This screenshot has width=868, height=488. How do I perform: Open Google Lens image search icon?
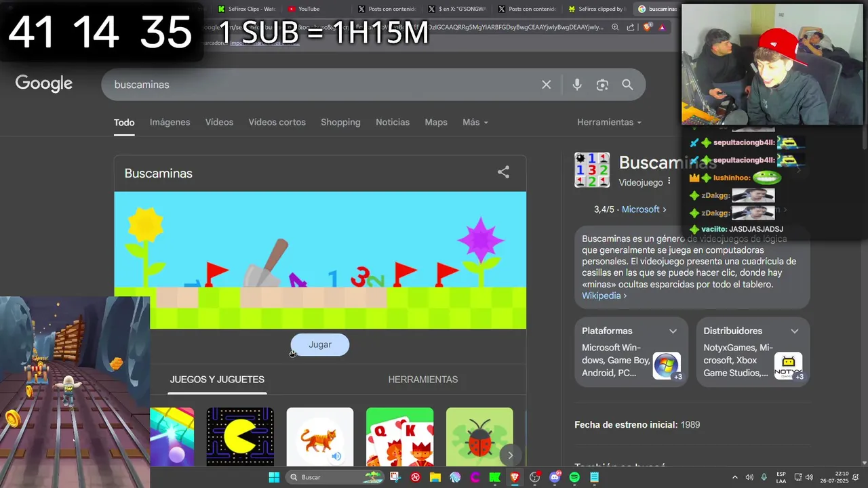pyautogui.click(x=602, y=85)
